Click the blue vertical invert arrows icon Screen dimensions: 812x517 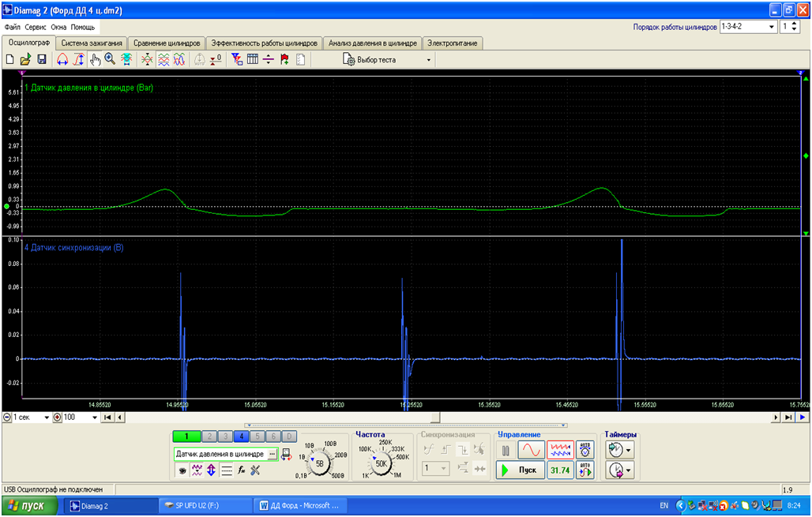tap(211, 470)
